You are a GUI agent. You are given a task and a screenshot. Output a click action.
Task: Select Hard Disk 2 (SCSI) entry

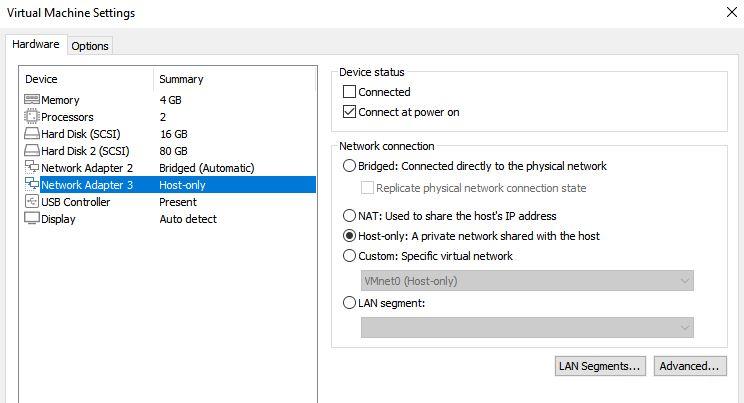[x=85, y=151]
